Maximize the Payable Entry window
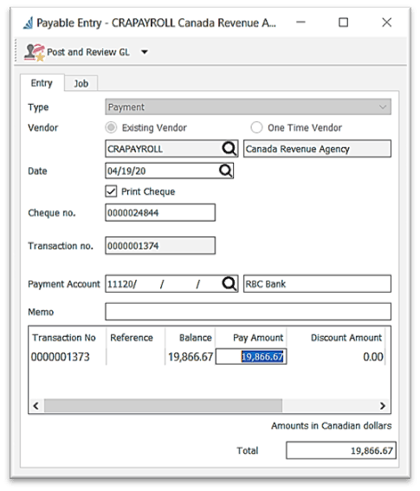This screenshot has width=420, height=491. 343,22
